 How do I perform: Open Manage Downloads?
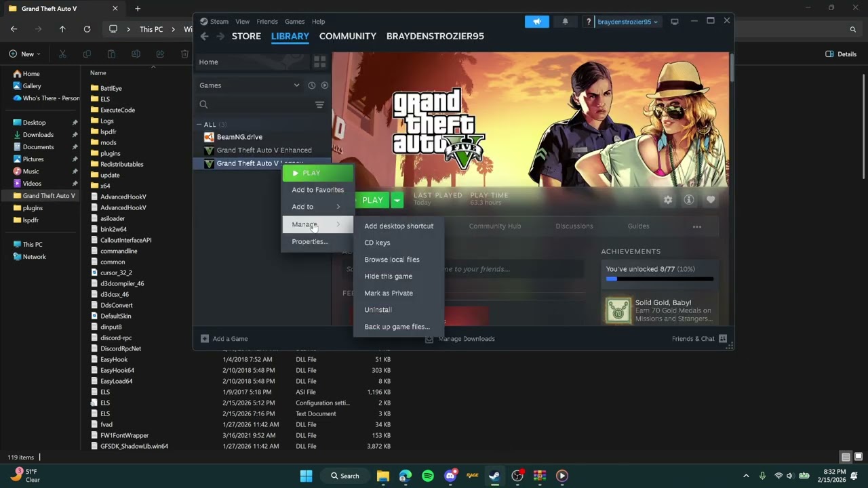[460, 339]
